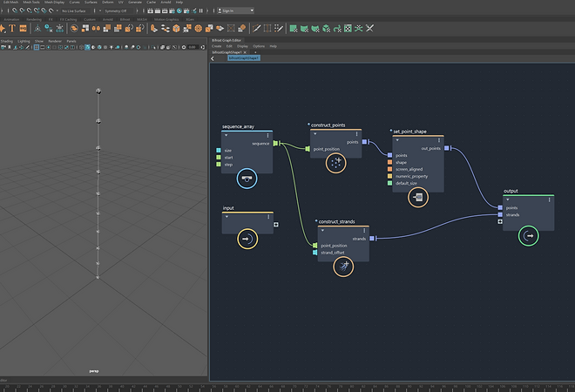Open the Create menu in Bifrost Graph Editor

[x=217, y=46]
